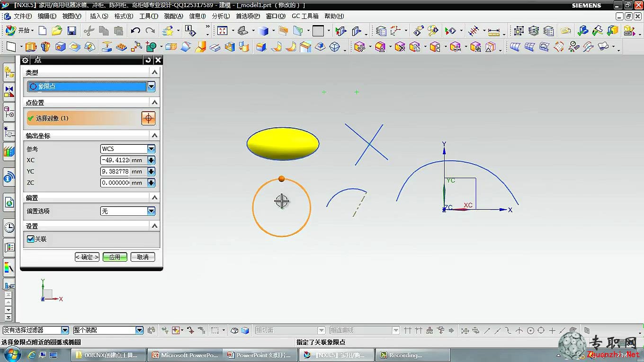The image size is (644, 362).
Task: Open the ZC value options arrow
Action: pos(151,183)
